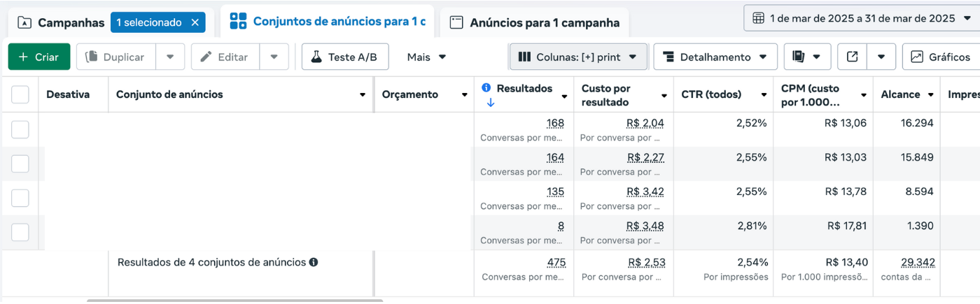The width and height of the screenshot is (980, 304).
Task: Click the export share icon button
Action: coord(852,57)
